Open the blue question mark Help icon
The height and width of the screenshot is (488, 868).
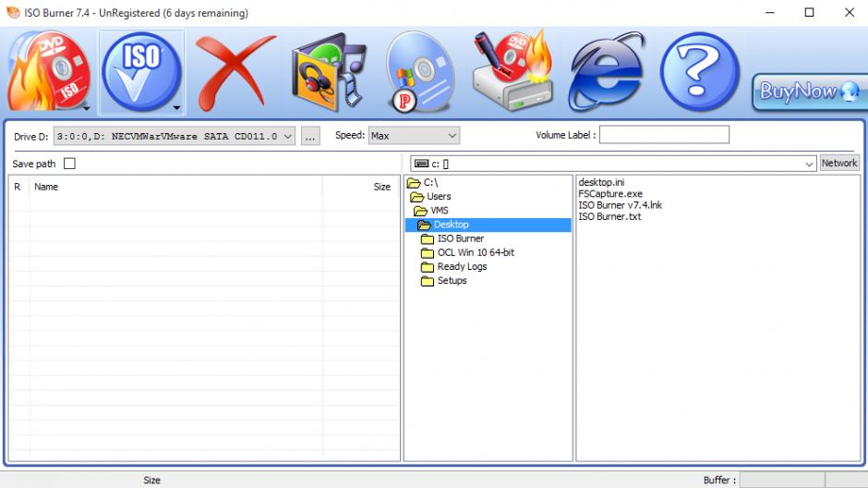click(x=700, y=72)
